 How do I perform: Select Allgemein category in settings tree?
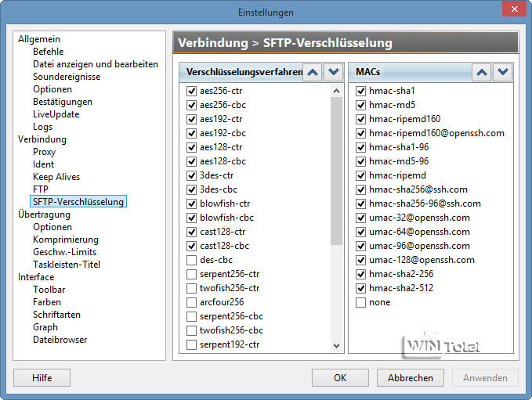(x=39, y=39)
